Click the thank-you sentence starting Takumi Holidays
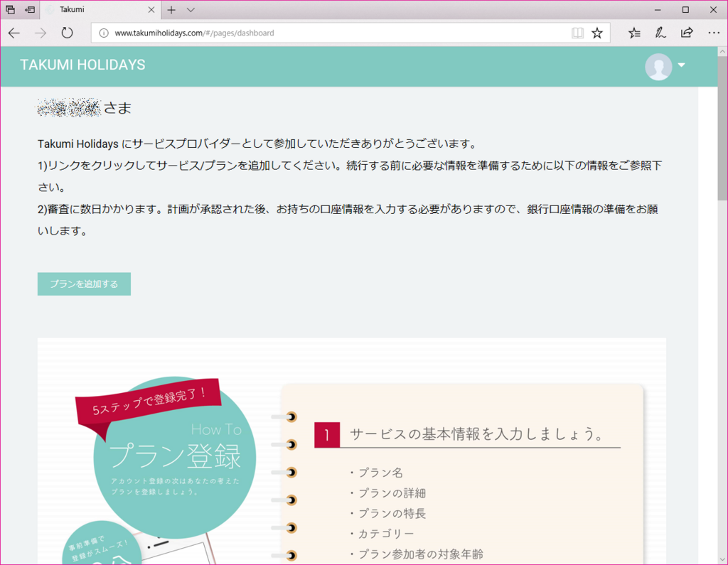 click(x=257, y=144)
